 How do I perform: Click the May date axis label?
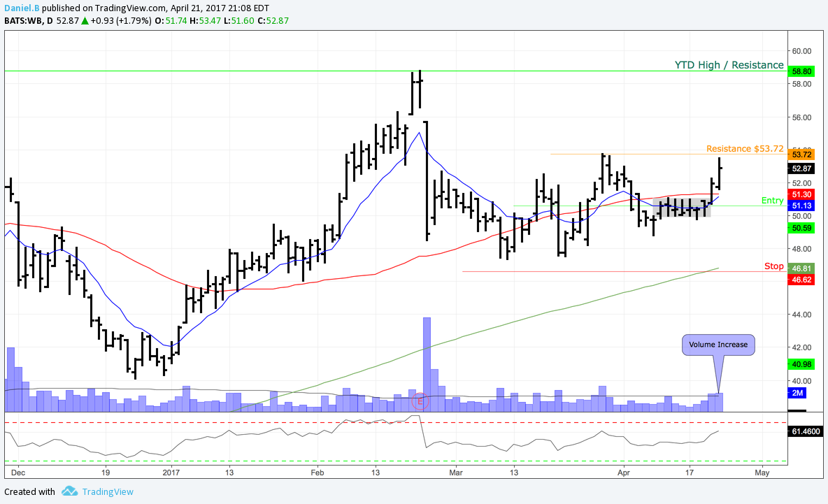tap(762, 473)
